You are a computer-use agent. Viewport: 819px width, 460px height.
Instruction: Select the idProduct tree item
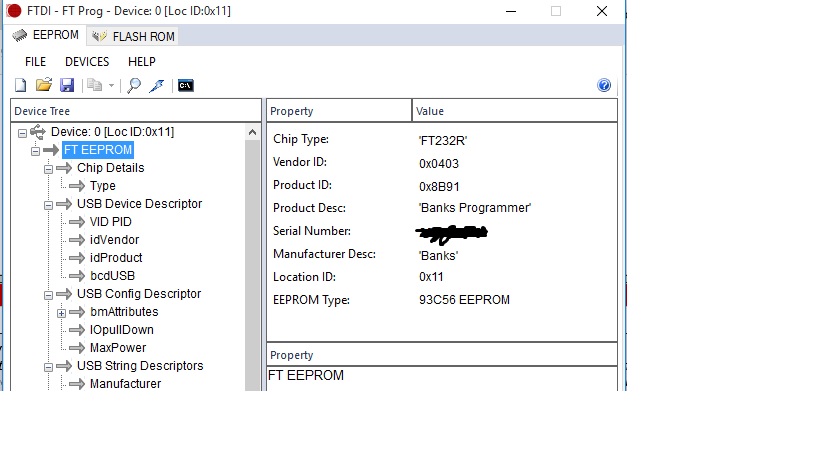point(116,258)
